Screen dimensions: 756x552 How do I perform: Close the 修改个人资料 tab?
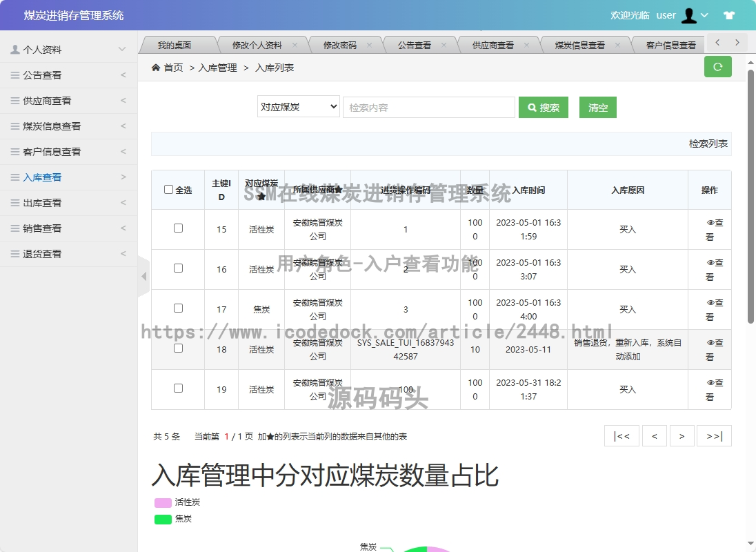pos(295,45)
